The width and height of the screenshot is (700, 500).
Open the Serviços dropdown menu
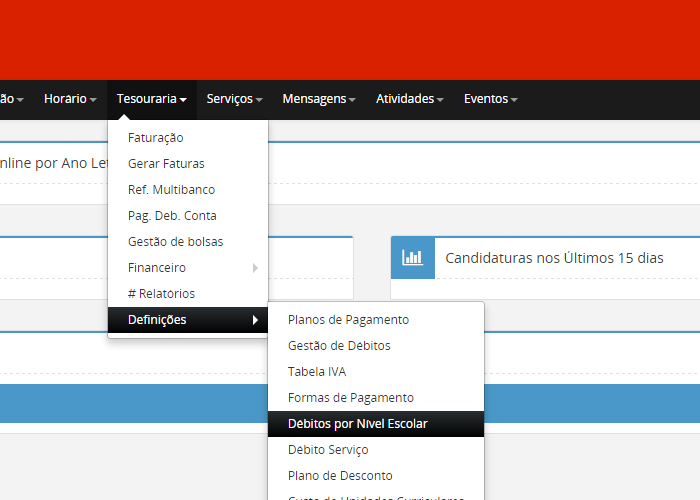click(234, 99)
